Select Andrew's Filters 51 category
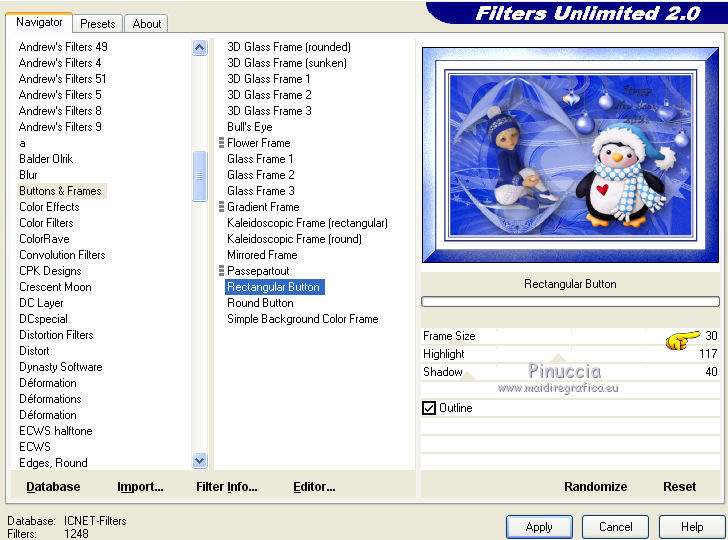 63,79
